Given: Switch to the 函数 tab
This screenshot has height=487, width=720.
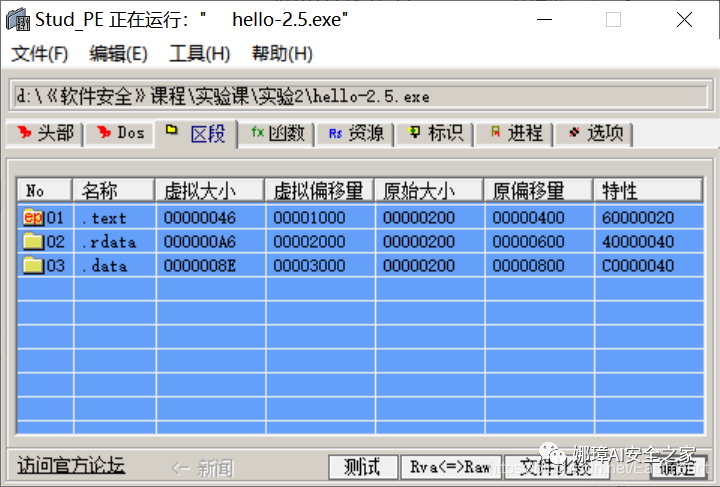Looking at the screenshot, I should tap(276, 134).
